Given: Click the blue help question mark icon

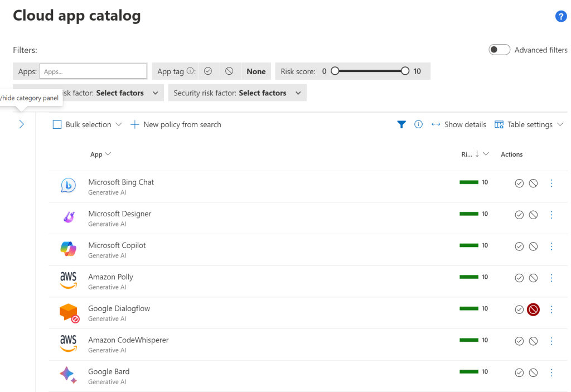Looking at the screenshot, I should click(561, 17).
